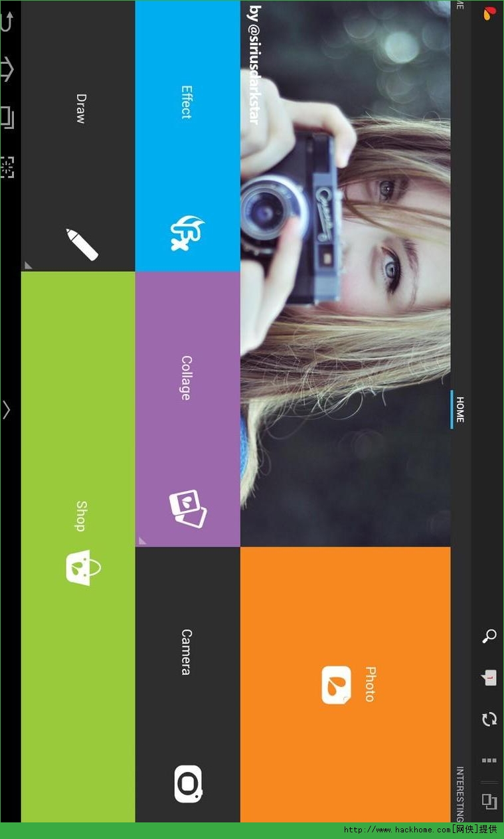This screenshot has height=839, width=504.
Task: Tap the refresh sync arrows icon
Action: [x=489, y=719]
